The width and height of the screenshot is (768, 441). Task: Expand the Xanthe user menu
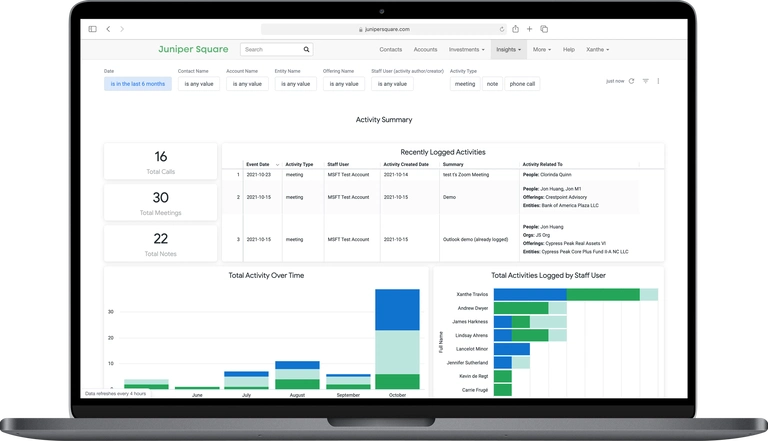pyautogui.click(x=597, y=49)
